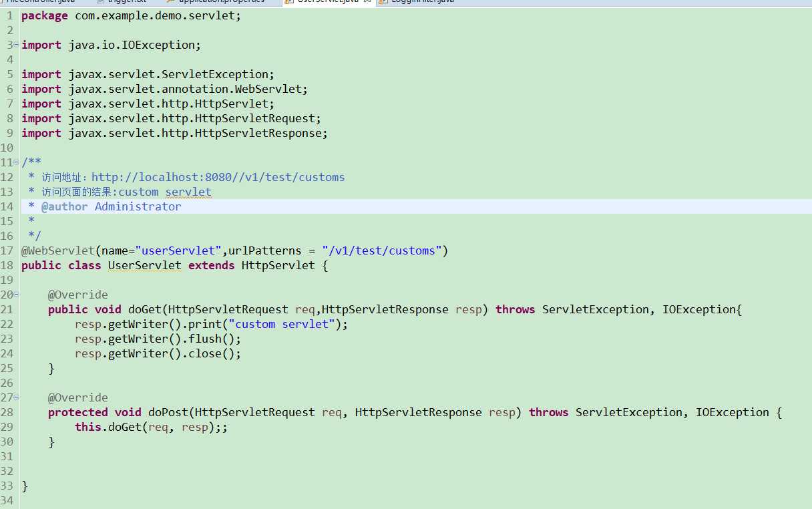Click the this keyword on line 29

pyautogui.click(x=87, y=427)
